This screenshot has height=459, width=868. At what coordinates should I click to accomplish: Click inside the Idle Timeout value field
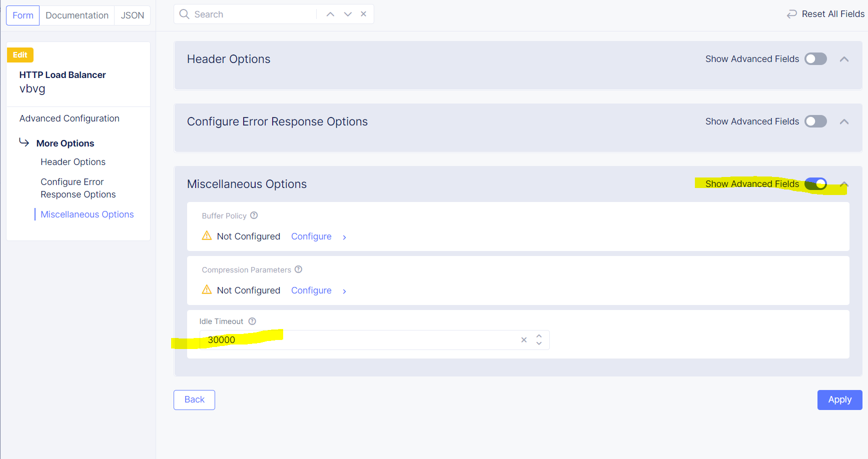[350, 339]
